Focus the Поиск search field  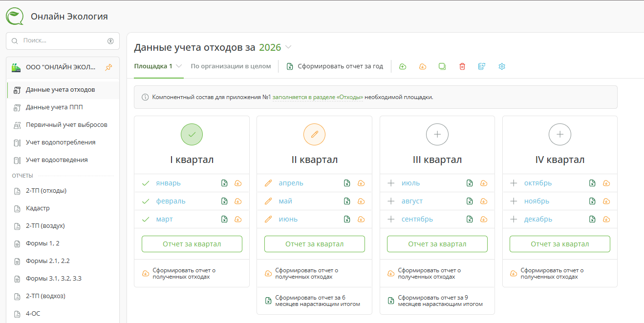pos(63,41)
